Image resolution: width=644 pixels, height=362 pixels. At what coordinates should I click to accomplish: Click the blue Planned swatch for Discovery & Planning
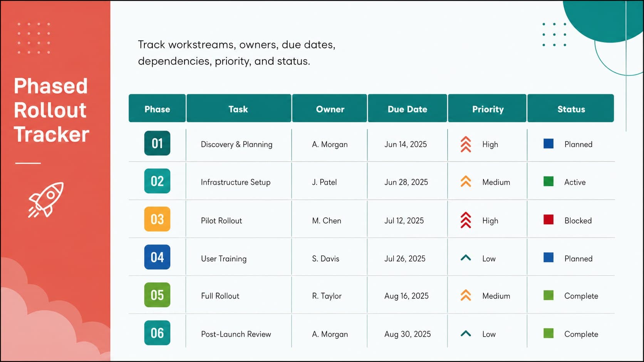click(x=548, y=143)
